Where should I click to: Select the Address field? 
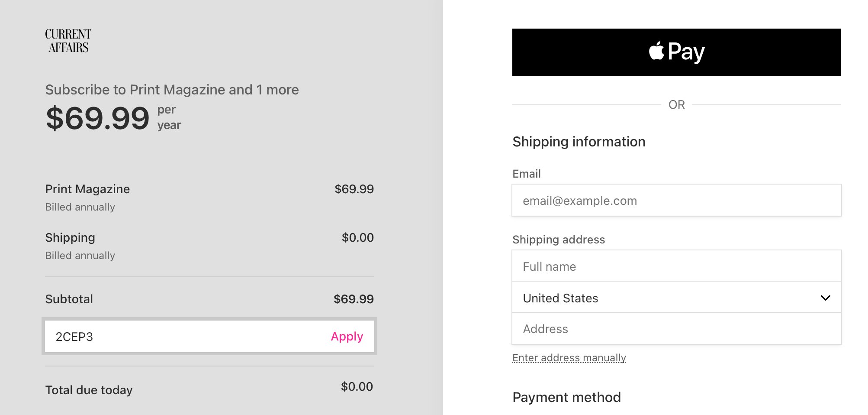click(x=676, y=329)
